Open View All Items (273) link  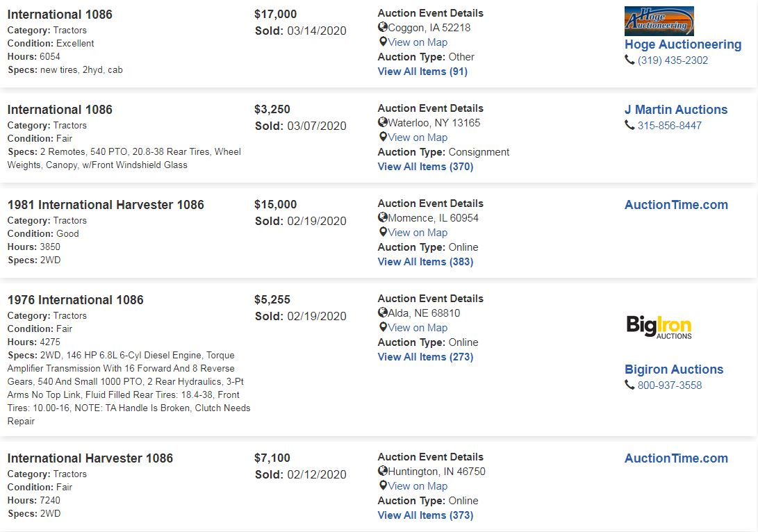click(x=425, y=357)
